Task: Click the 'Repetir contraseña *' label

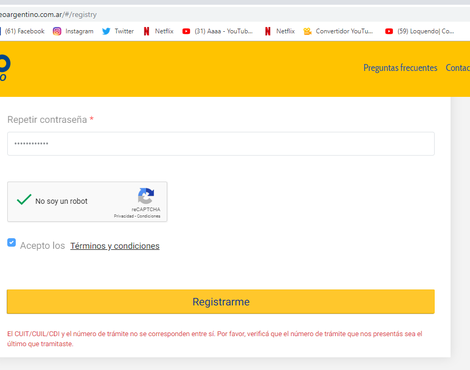Action: click(x=50, y=120)
